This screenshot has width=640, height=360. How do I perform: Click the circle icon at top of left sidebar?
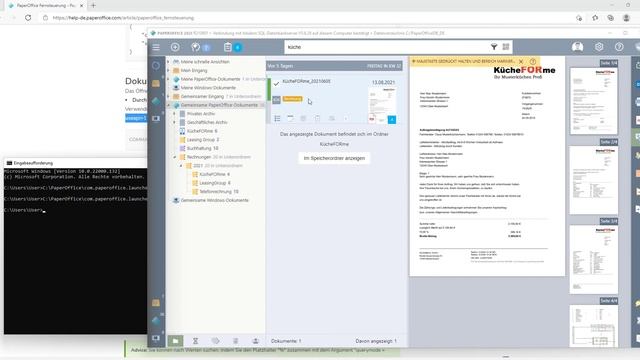coord(156,65)
